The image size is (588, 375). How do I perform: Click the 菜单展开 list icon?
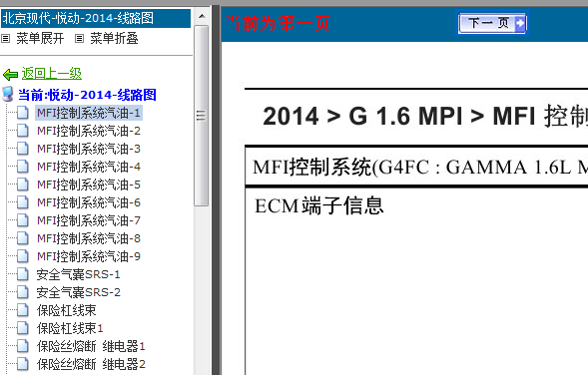tap(5, 38)
